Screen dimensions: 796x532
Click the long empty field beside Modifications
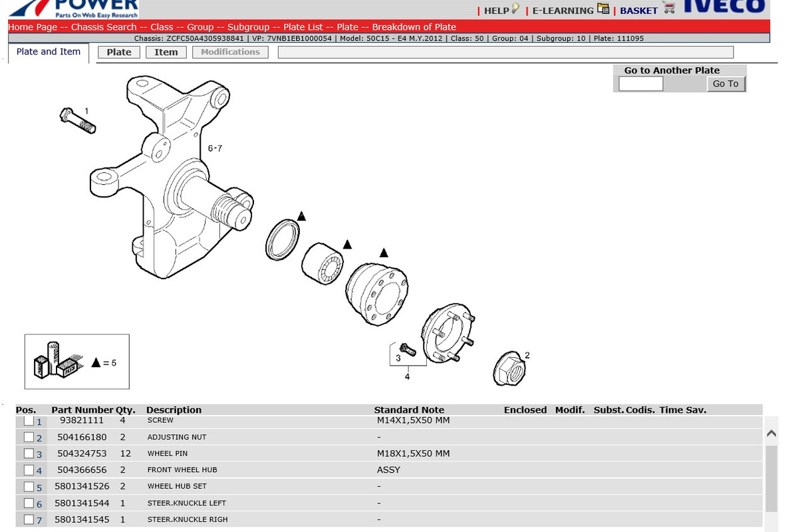point(505,52)
